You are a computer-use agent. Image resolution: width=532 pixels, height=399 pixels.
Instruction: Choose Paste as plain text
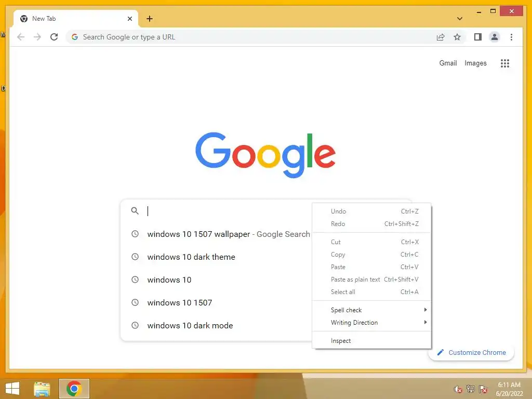click(371, 279)
